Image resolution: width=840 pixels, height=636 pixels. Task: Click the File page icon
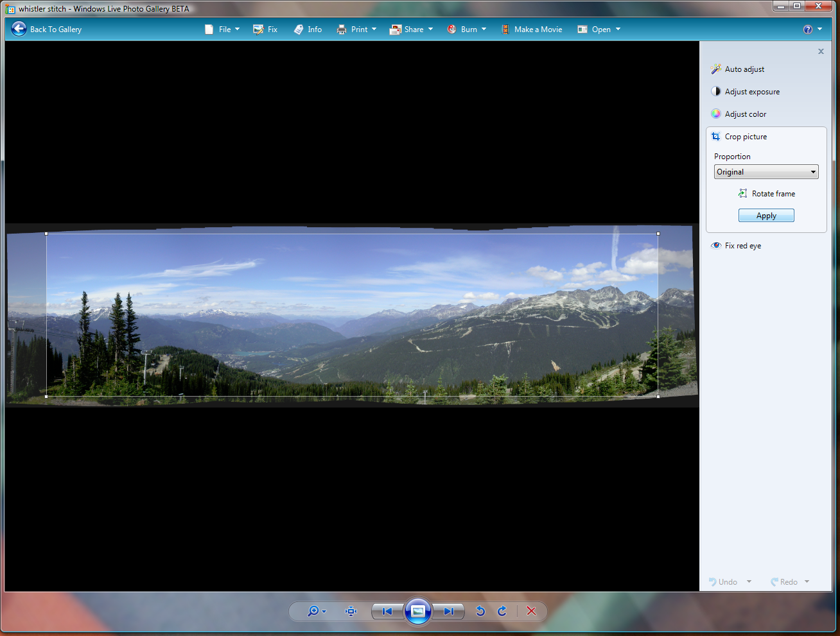[x=209, y=30]
